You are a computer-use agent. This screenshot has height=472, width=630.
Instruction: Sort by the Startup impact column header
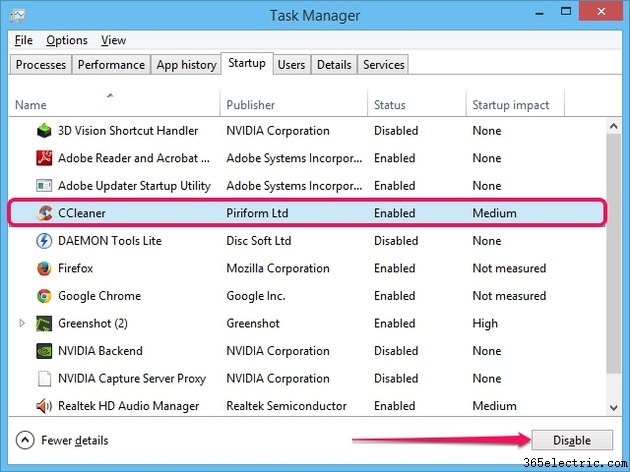pyautogui.click(x=515, y=104)
